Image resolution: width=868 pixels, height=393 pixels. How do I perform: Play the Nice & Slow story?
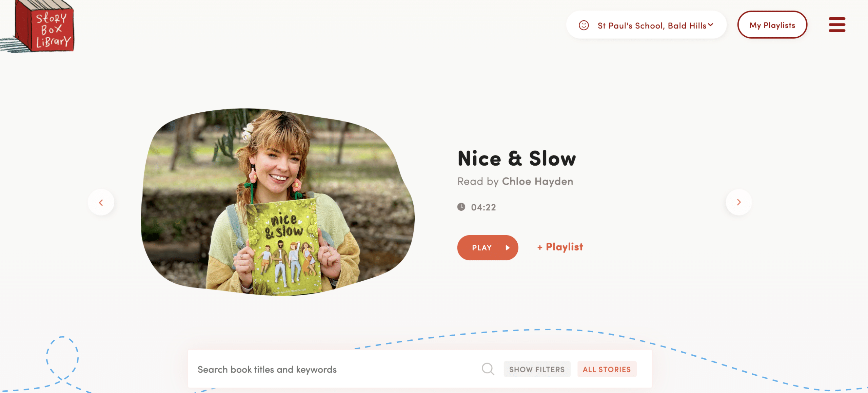click(488, 248)
